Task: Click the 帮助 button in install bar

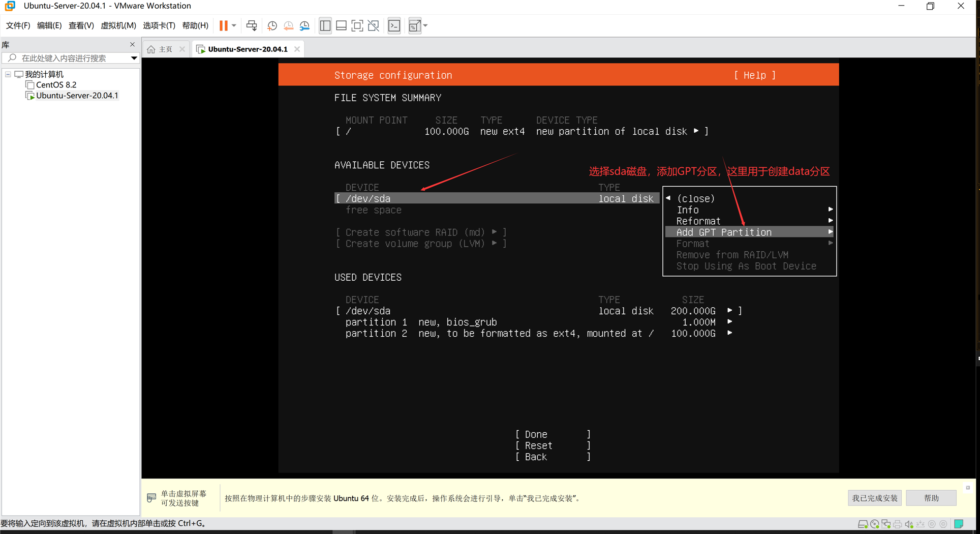Action: 931,498
